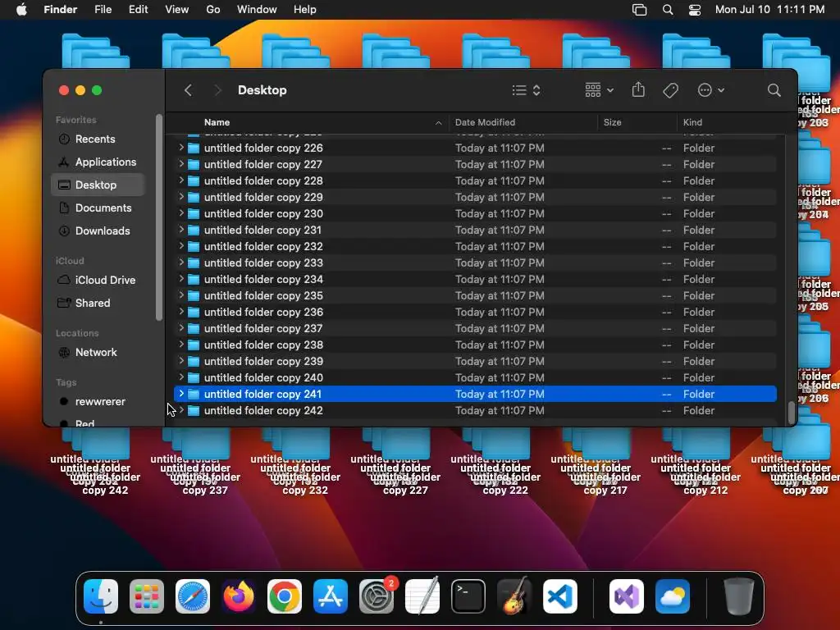Select row untitled folder copy 236

point(475,313)
